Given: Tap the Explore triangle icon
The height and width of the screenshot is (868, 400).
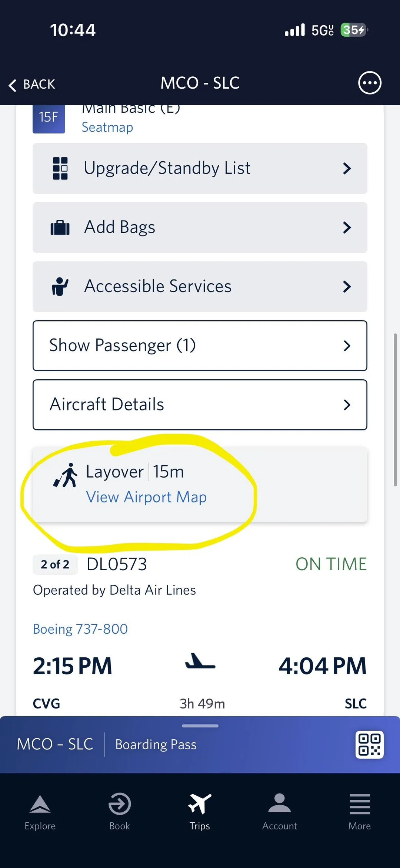Looking at the screenshot, I should 40,804.
